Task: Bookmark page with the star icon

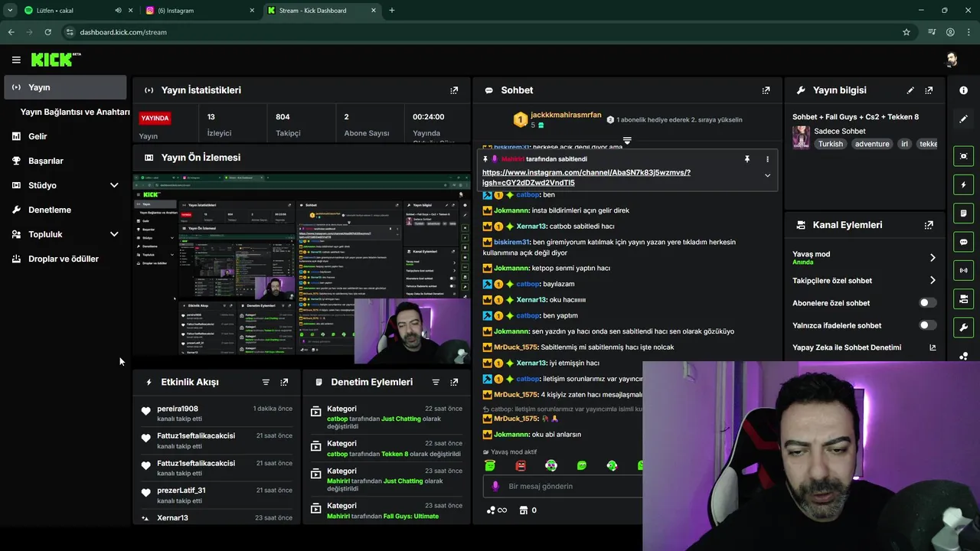Action: [x=906, y=32]
